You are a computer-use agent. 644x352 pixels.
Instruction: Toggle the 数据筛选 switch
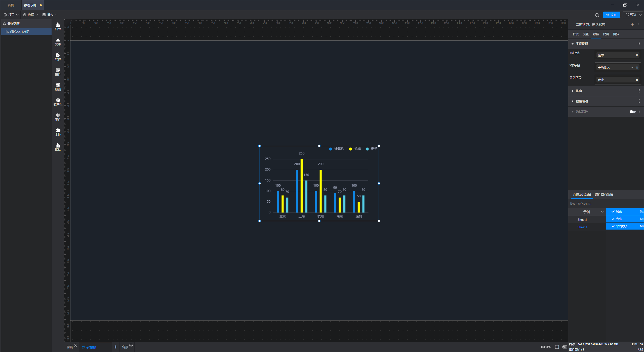[633, 112]
